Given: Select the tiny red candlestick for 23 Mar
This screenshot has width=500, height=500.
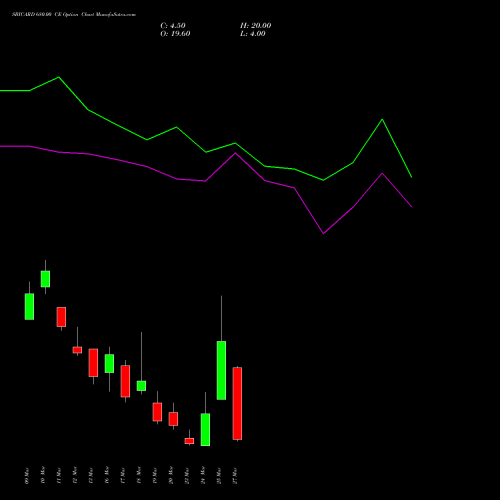Looking at the screenshot, I should click(x=189, y=441).
